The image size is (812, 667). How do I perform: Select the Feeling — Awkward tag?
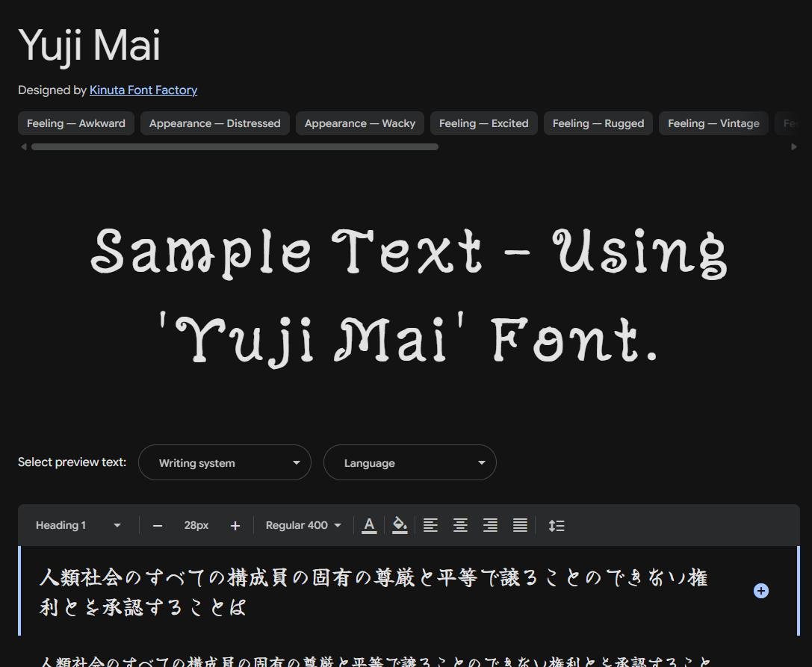coord(76,123)
